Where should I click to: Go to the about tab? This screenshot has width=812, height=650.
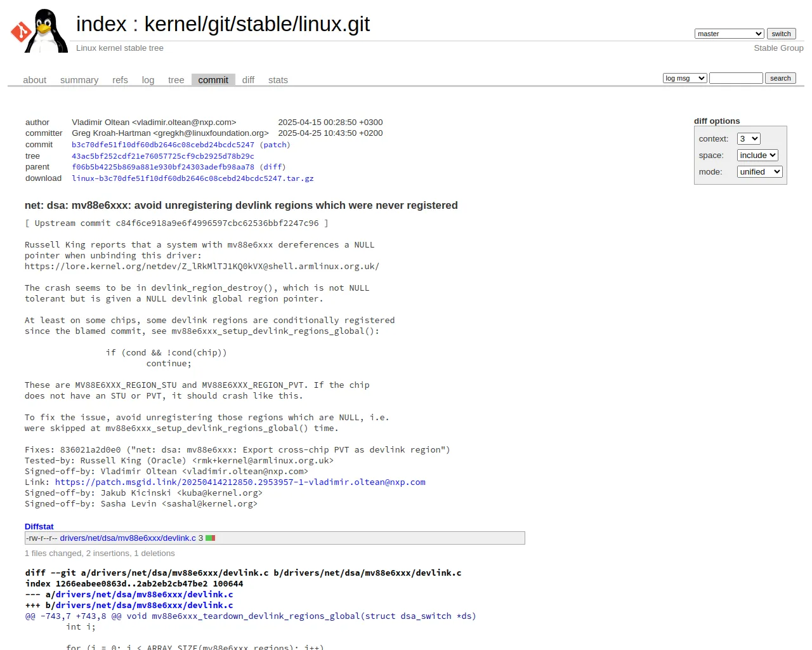coord(35,80)
